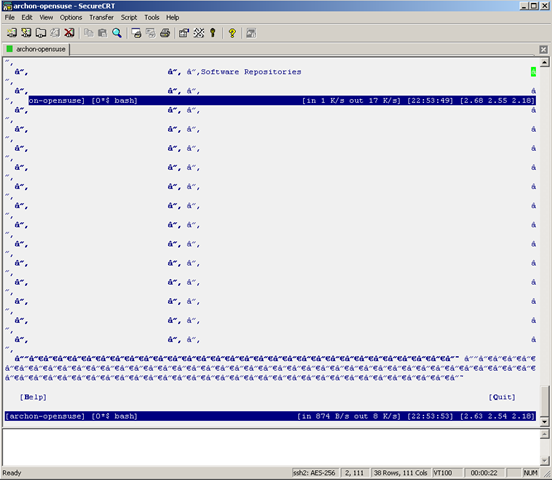Click the [Help] button in terminal
This screenshot has width=552, height=480.
(x=33, y=397)
